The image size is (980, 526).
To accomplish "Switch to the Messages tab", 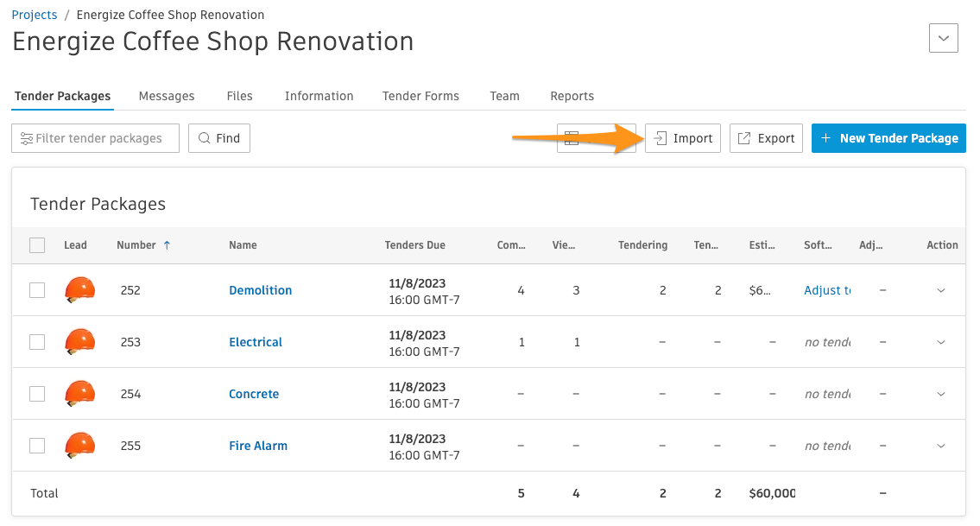I will (167, 96).
